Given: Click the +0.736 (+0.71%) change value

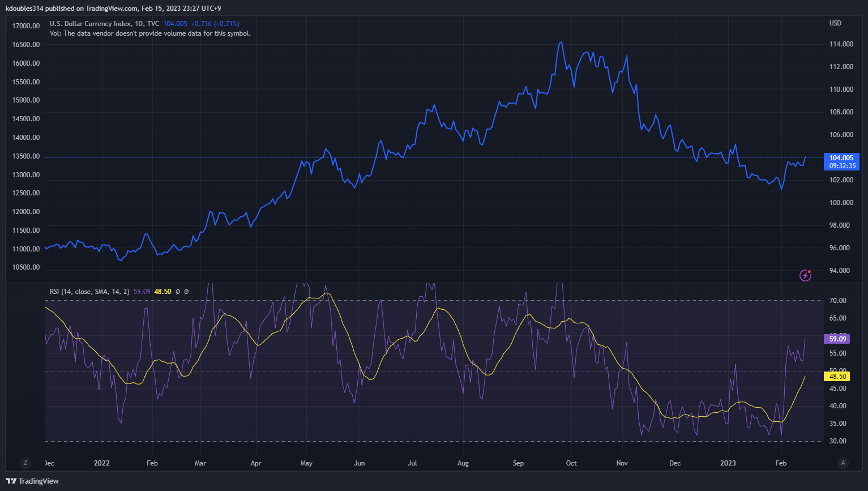Looking at the screenshot, I should pyautogui.click(x=215, y=24).
